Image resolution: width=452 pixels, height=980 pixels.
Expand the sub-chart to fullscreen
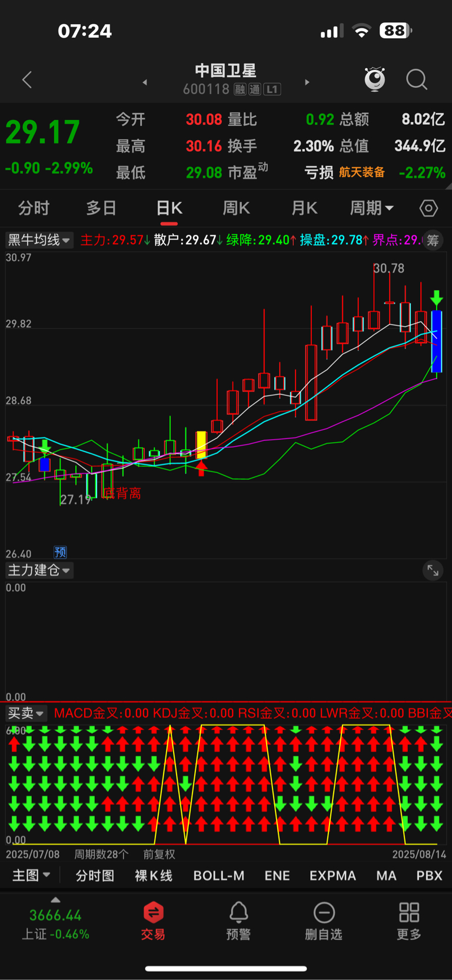433,570
